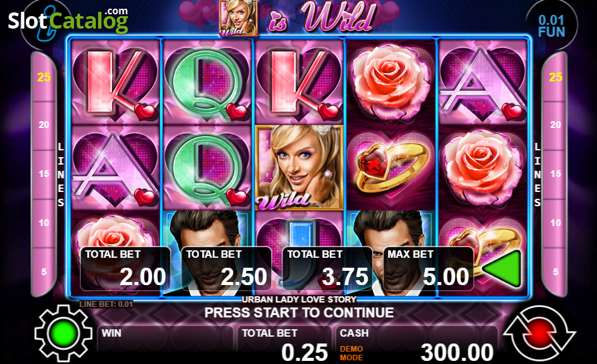The image size is (597, 364).
Task: Select 5 lines on right selector
Action: [555, 272]
